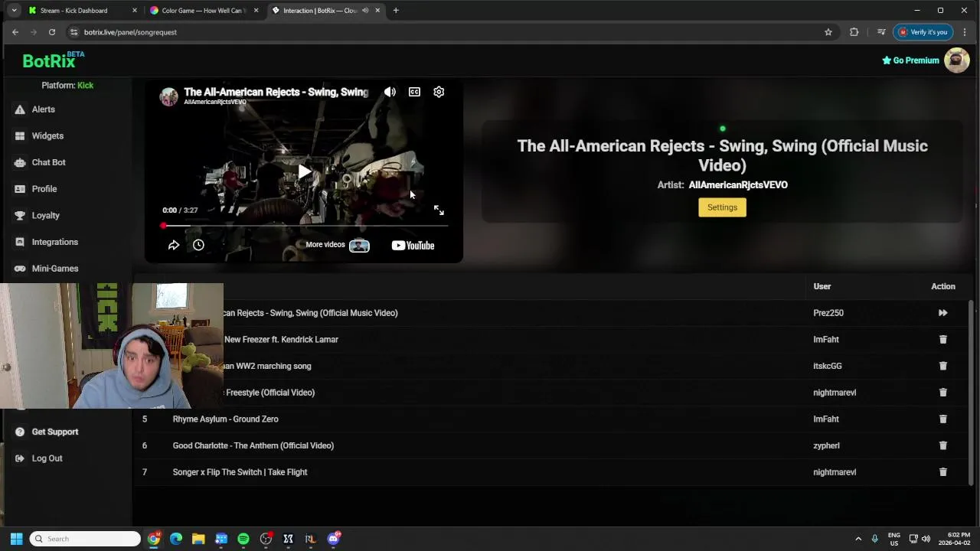Click the Action column header

(x=942, y=286)
